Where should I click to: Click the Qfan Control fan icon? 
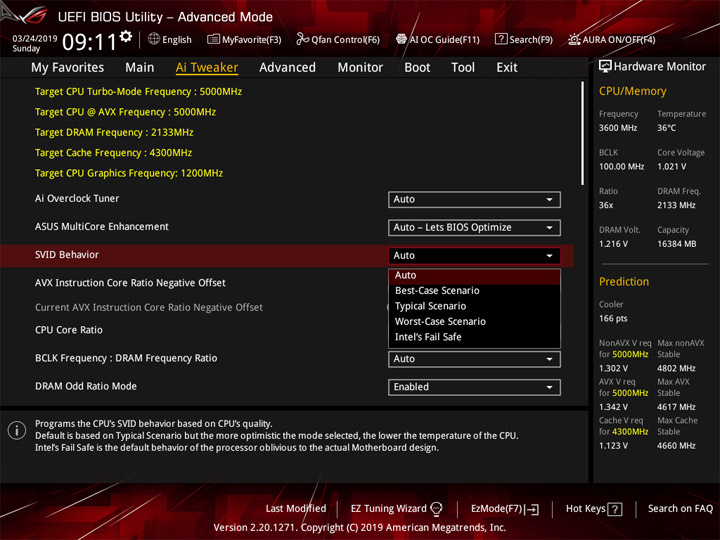click(302, 39)
